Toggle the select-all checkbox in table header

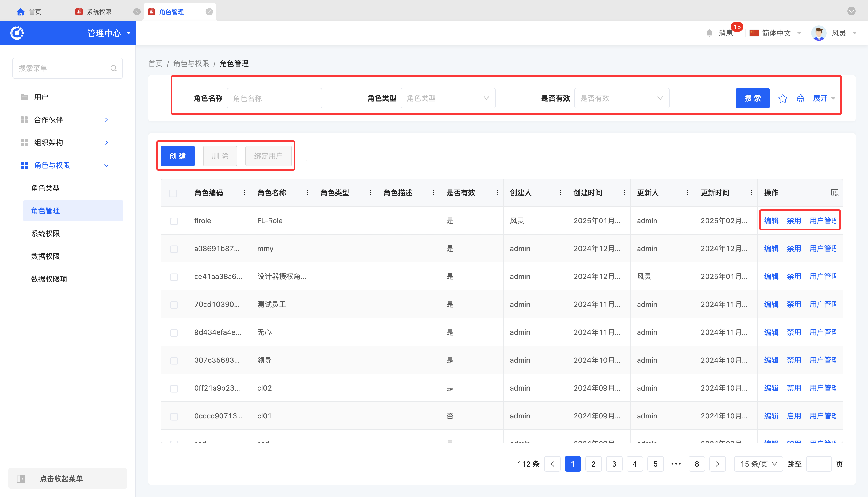[173, 193]
